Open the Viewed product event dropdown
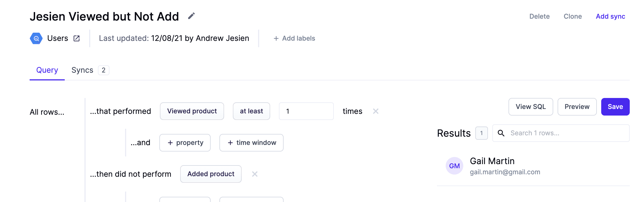Screen dimensions: 644x202 tap(192, 111)
